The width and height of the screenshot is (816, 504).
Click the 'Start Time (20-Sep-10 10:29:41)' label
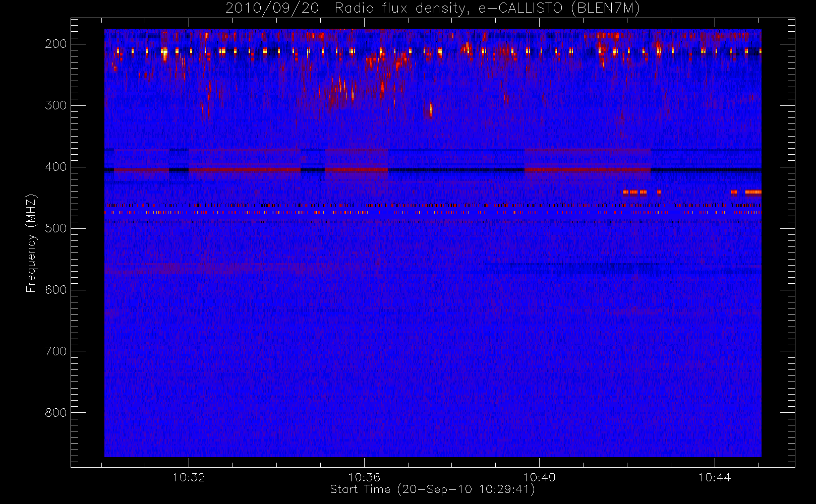(432, 489)
